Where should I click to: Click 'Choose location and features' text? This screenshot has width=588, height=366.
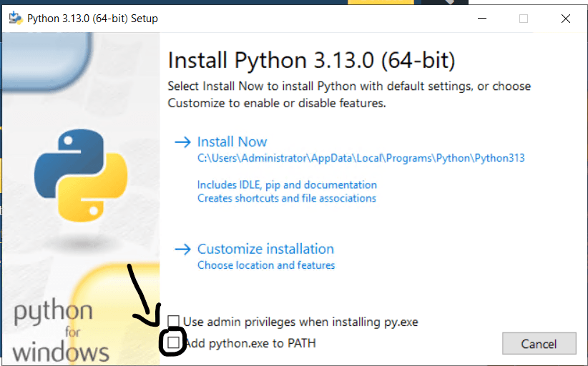click(266, 265)
